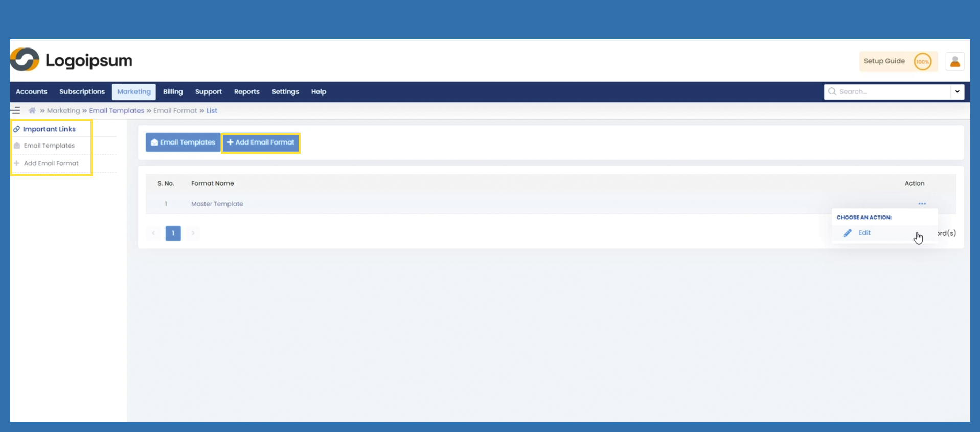This screenshot has height=432, width=980.
Task: Click Add Email Format sidebar link
Action: tap(51, 163)
